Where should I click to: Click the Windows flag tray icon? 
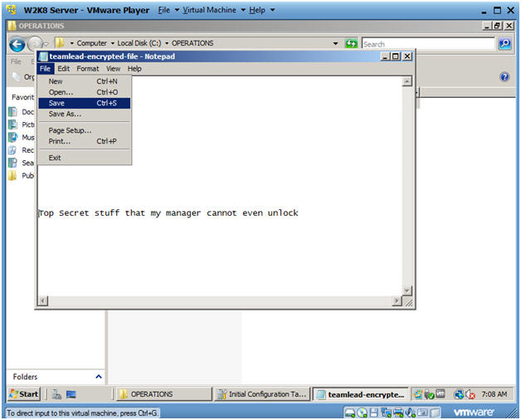417,394
